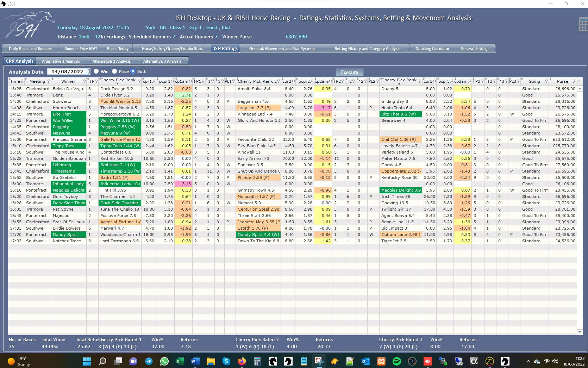Viewport: 588px width, 368px height.
Task: Click the cp3am column search magnifier
Action: point(470,81)
